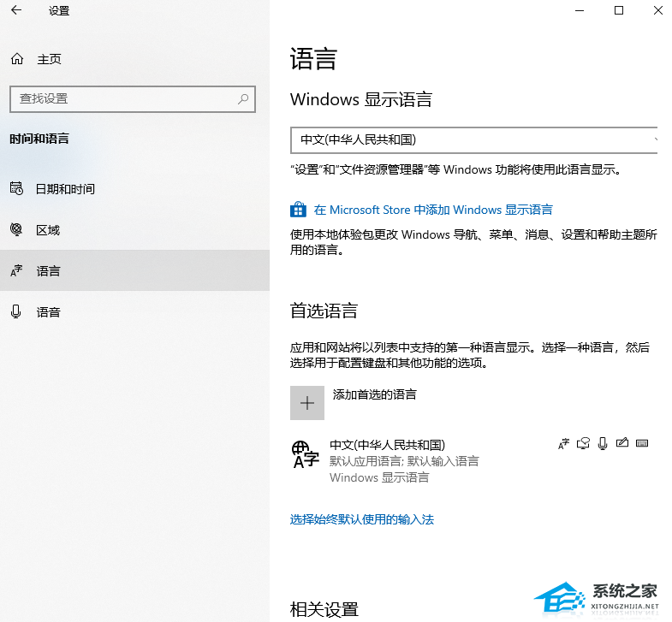Open 在 Microsoft Store 中添加 Windows 显示语言 link
The width and height of the screenshot is (672, 622).
tap(433, 210)
